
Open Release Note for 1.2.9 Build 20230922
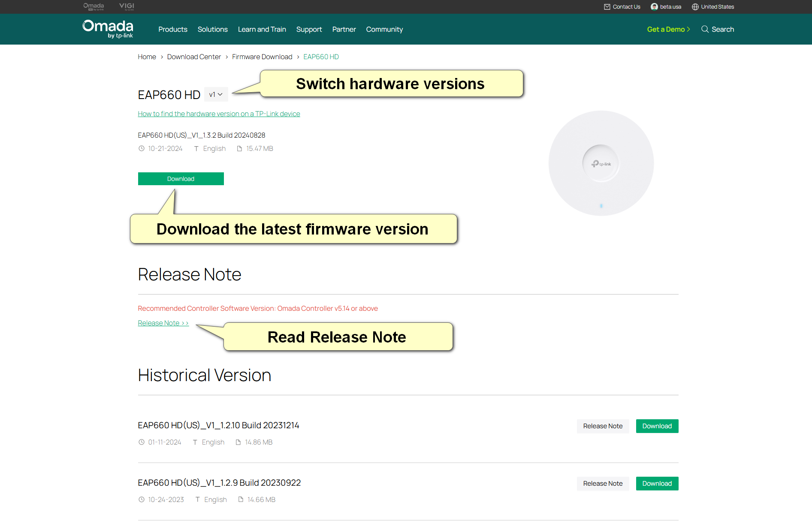[x=603, y=484]
